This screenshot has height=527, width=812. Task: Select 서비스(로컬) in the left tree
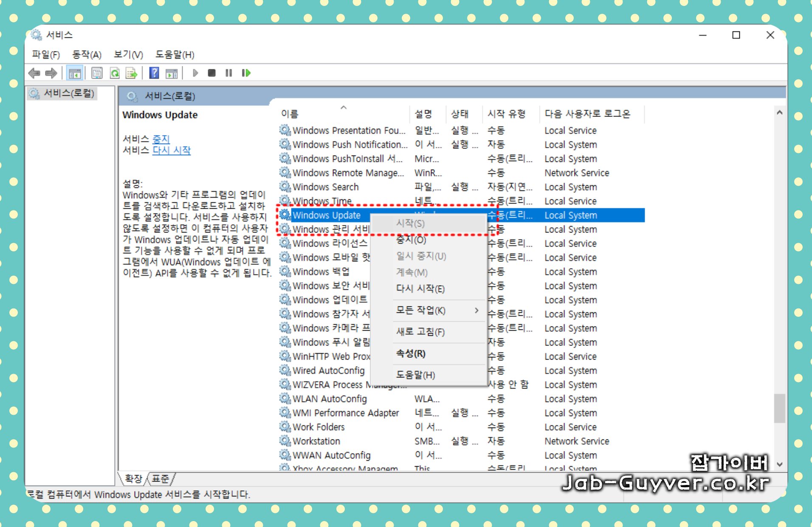[x=63, y=93]
